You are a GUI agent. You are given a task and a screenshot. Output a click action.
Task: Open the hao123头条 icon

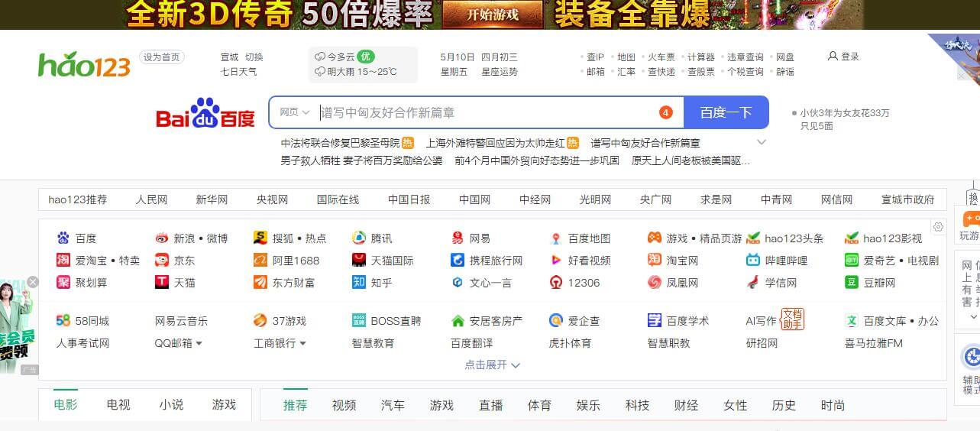click(x=753, y=238)
